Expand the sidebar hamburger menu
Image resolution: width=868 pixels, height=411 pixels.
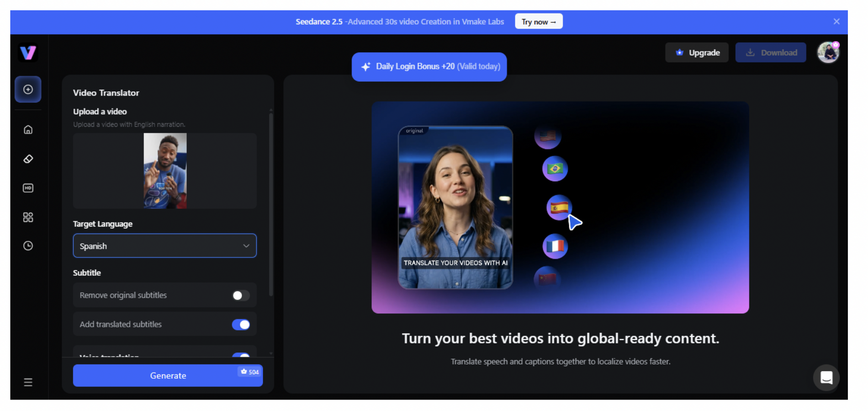point(28,382)
